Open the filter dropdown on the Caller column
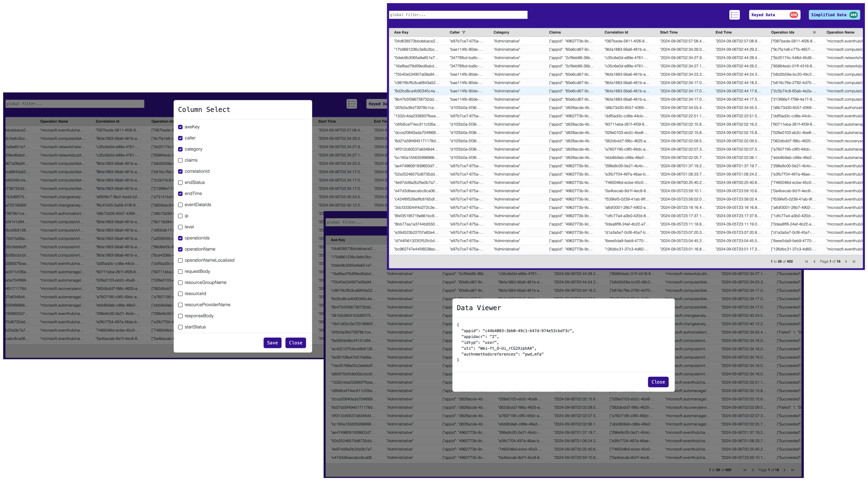The image size is (868, 481). point(464,32)
